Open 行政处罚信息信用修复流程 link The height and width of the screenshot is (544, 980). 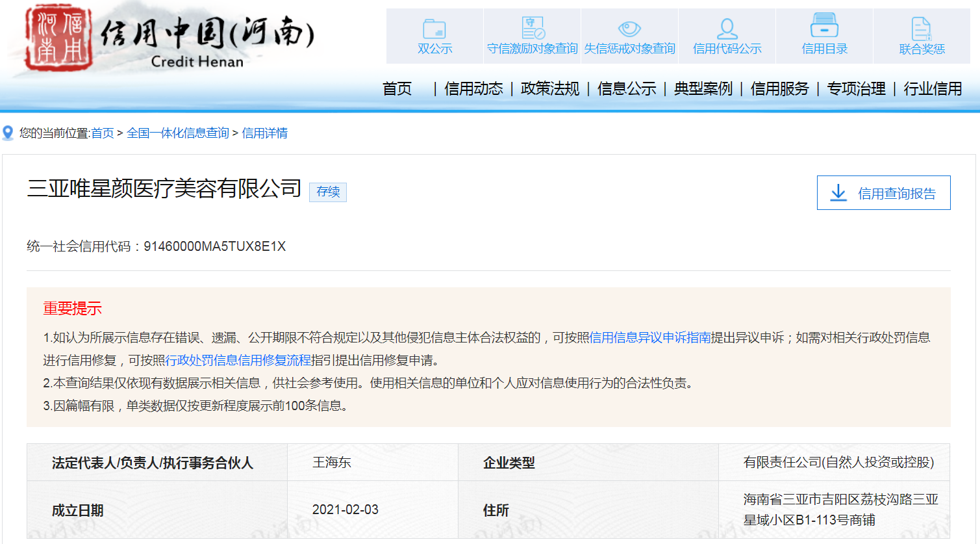(238, 360)
